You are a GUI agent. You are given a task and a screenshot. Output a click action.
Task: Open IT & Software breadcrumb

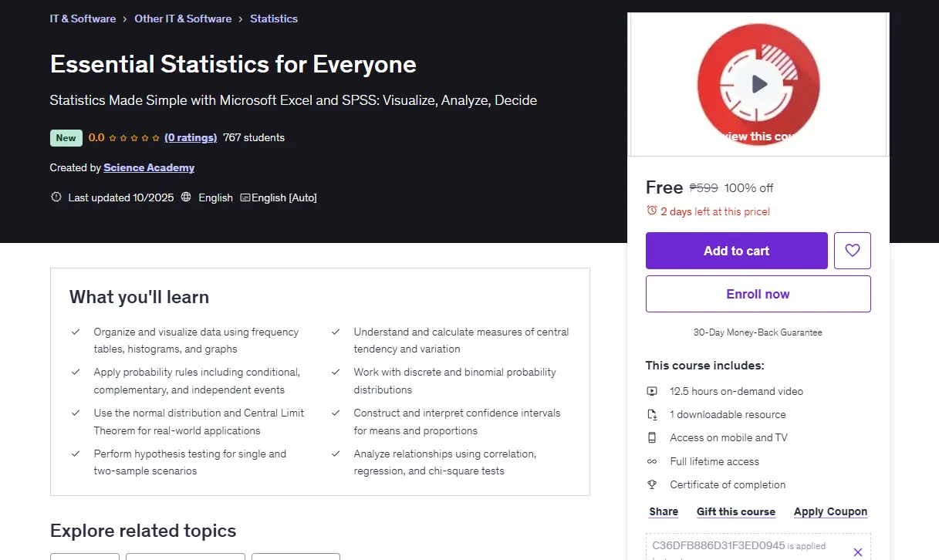(x=83, y=19)
